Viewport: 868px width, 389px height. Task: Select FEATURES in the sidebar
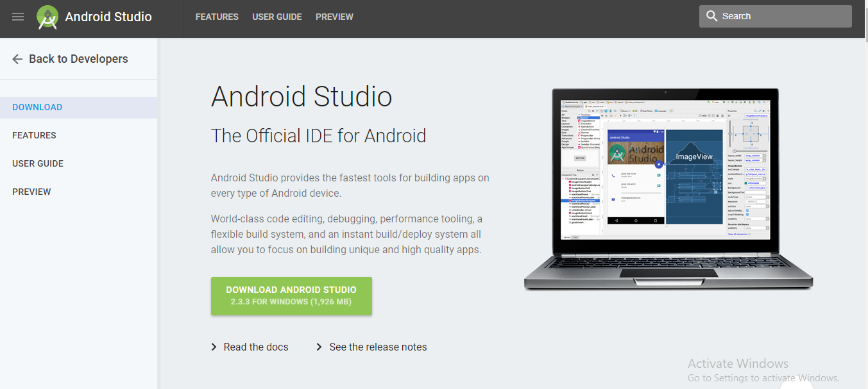pos(34,135)
